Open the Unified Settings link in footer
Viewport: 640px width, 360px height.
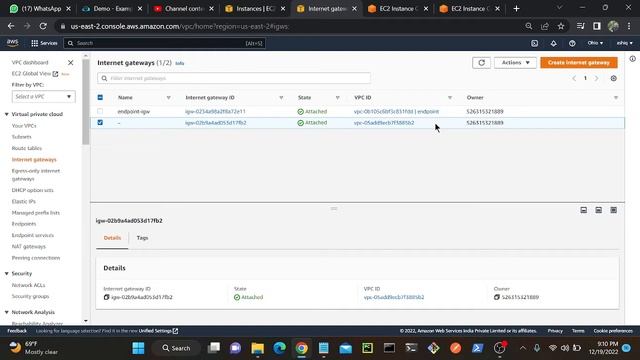click(158, 331)
